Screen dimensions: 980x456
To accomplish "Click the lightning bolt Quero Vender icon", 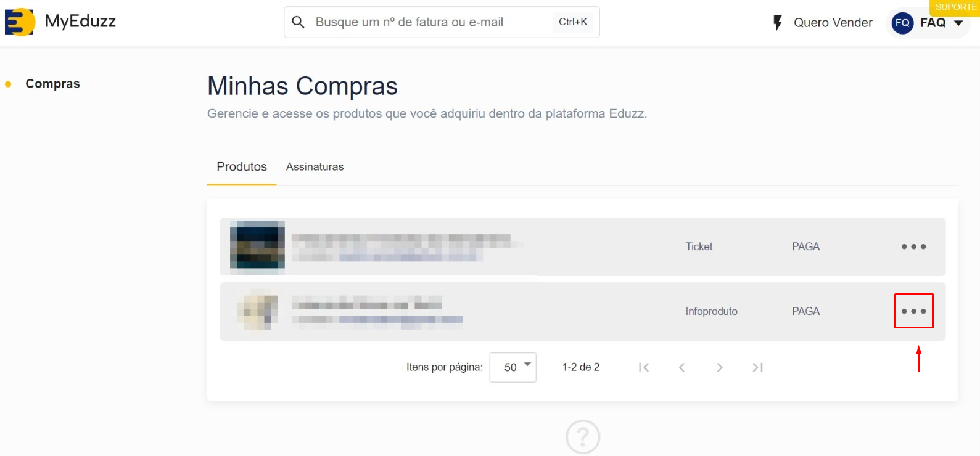I will pos(778,23).
